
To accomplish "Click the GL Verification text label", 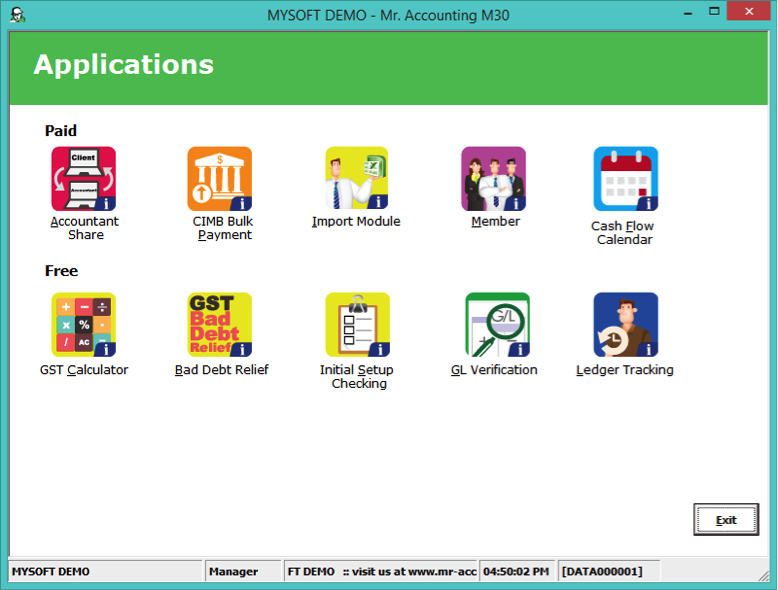I will point(494,370).
